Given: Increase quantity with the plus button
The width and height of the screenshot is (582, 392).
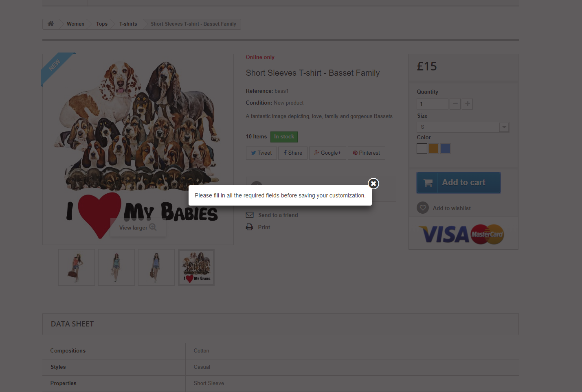Looking at the screenshot, I should pos(468,104).
